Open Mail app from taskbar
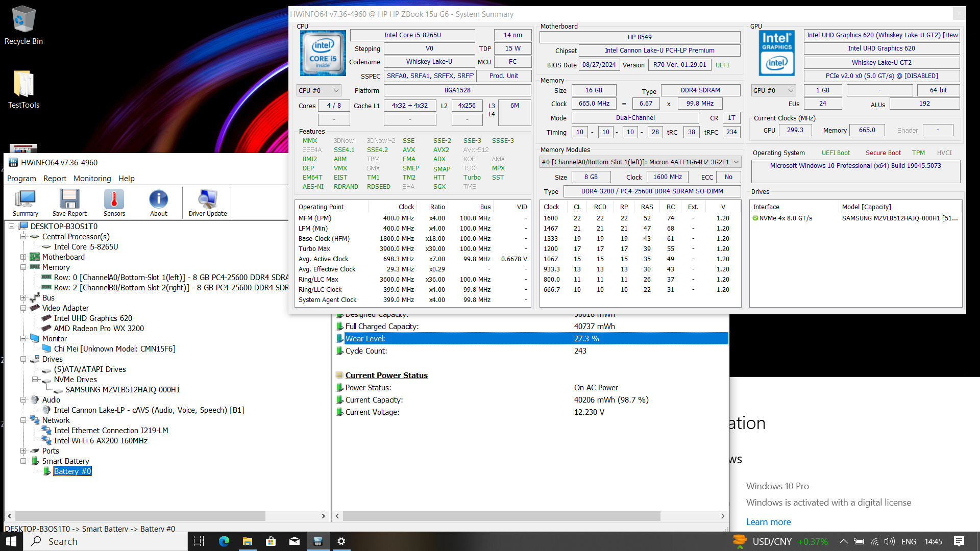The height and width of the screenshot is (551, 980). tap(295, 541)
